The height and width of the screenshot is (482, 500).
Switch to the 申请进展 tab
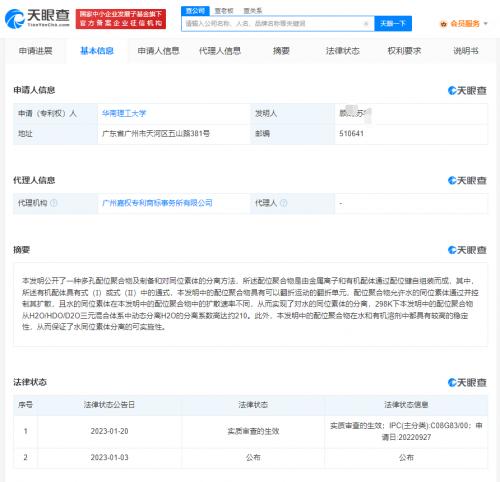pos(36,51)
